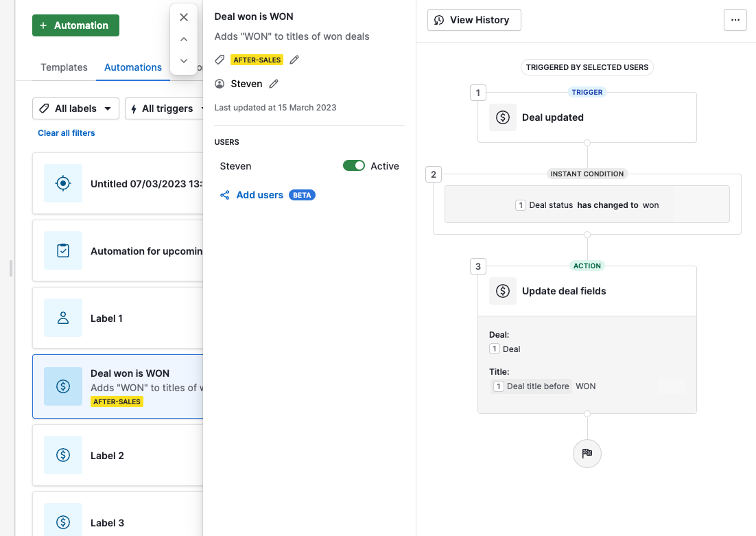
Task: Click the person icon on Label 1 automation
Action: 62,318
